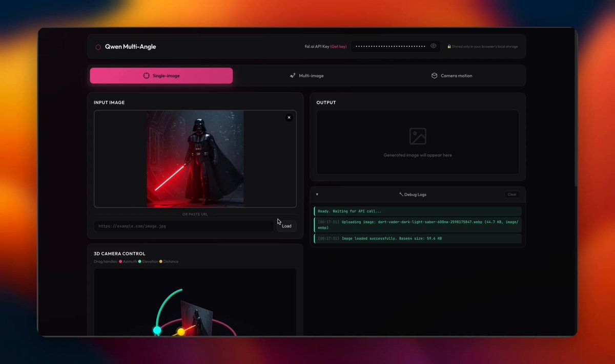The image size is (615, 364).
Task: Click the image URL input field
Action: [x=183, y=226]
